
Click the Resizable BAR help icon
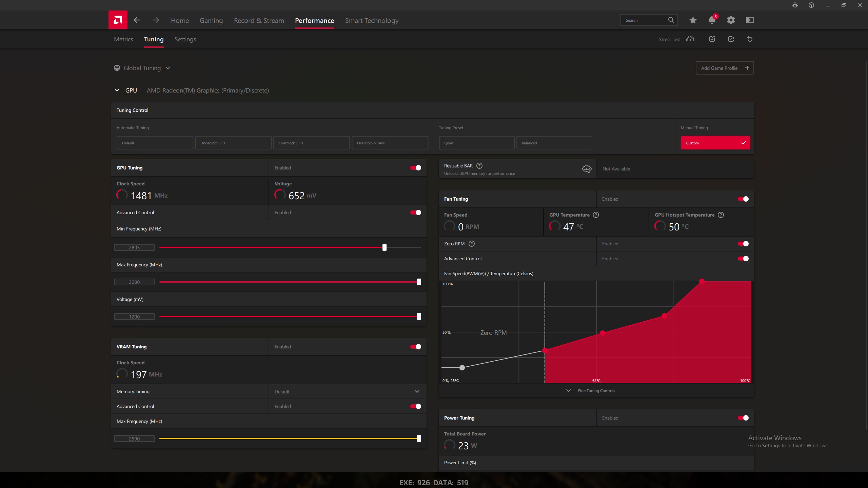click(x=479, y=166)
